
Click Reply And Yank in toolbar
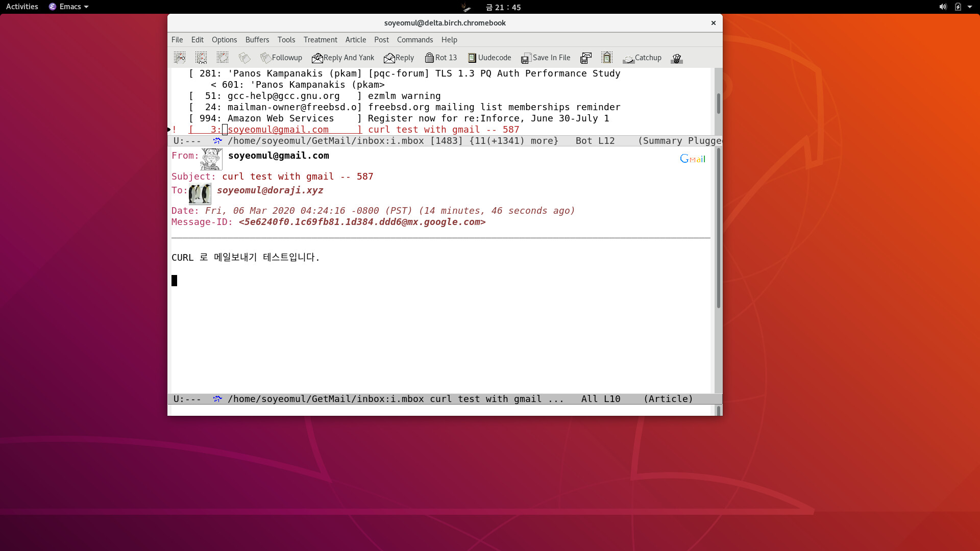(x=343, y=58)
